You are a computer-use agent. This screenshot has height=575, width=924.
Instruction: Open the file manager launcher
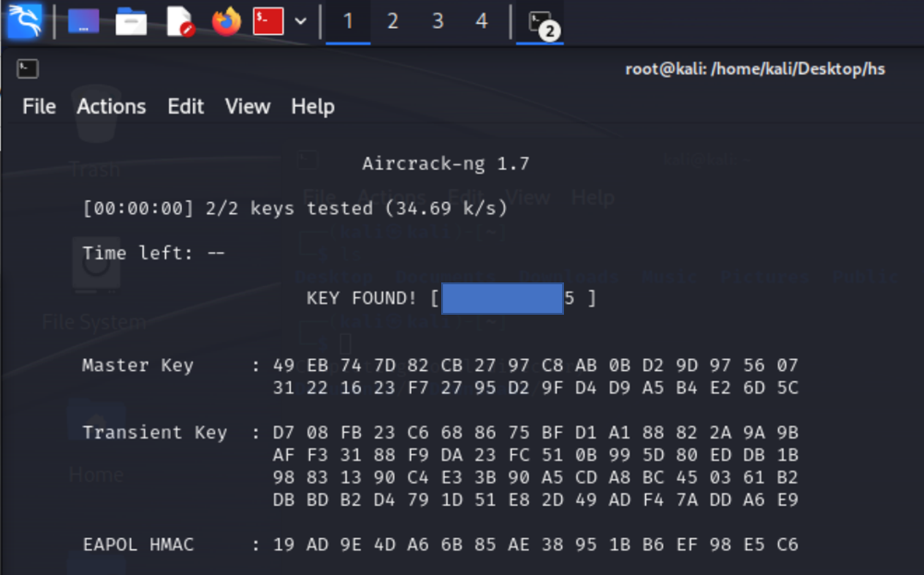click(x=131, y=22)
